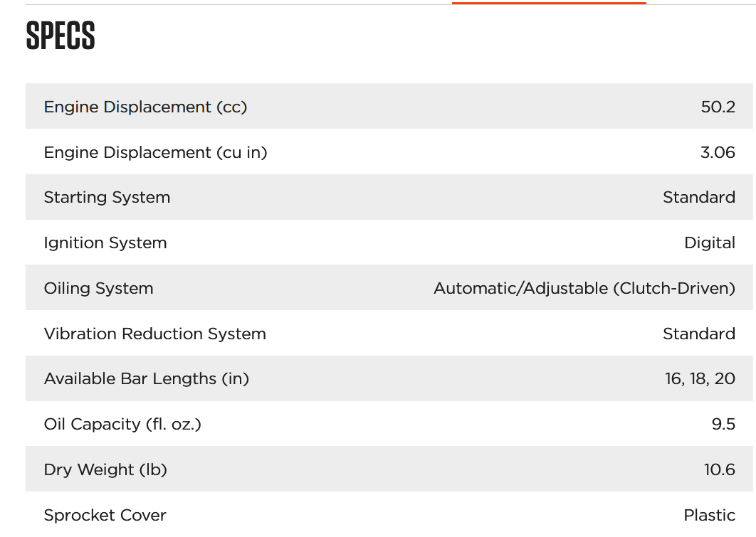This screenshot has width=756, height=537.
Task: Click the Engine Displacement (cu in) label
Action: (x=155, y=152)
